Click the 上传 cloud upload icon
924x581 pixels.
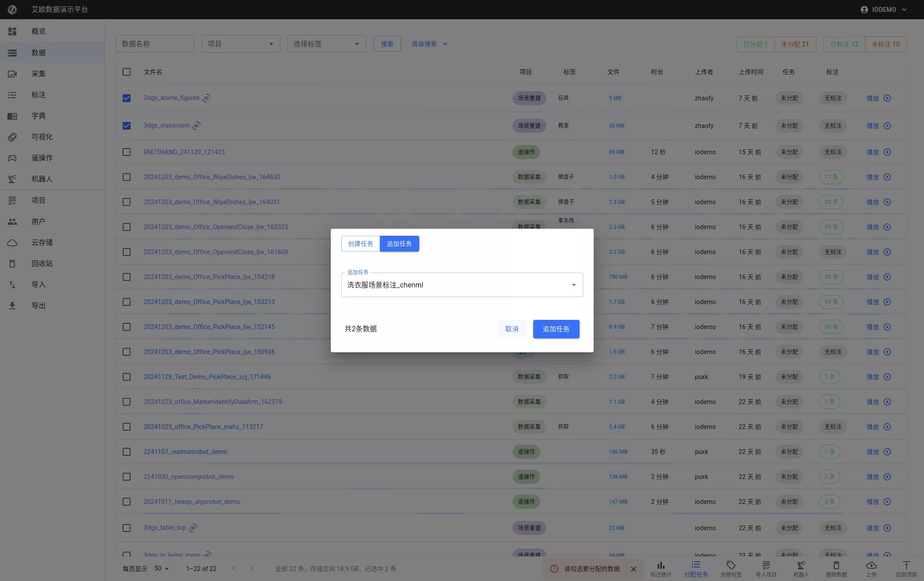pyautogui.click(x=871, y=565)
